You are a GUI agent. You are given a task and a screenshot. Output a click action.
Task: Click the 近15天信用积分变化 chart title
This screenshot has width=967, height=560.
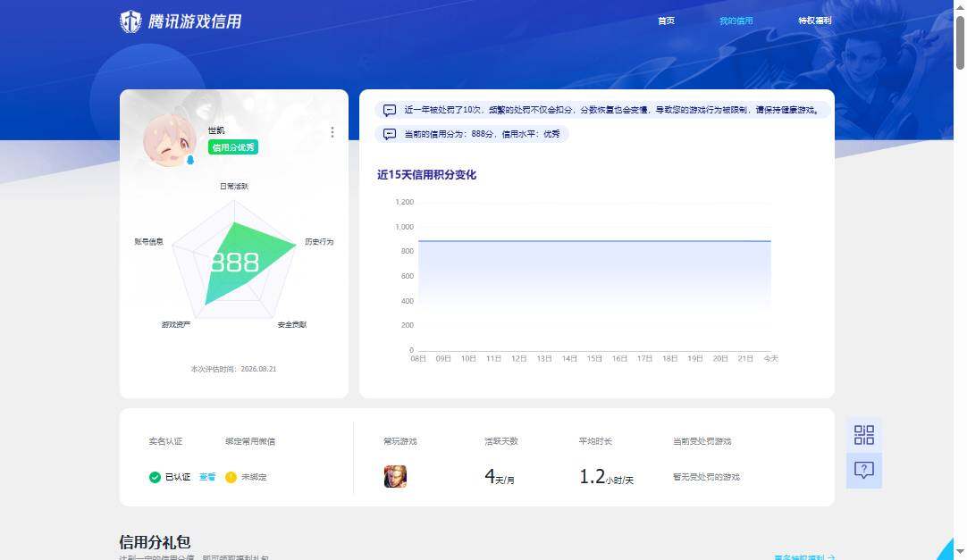coord(427,175)
